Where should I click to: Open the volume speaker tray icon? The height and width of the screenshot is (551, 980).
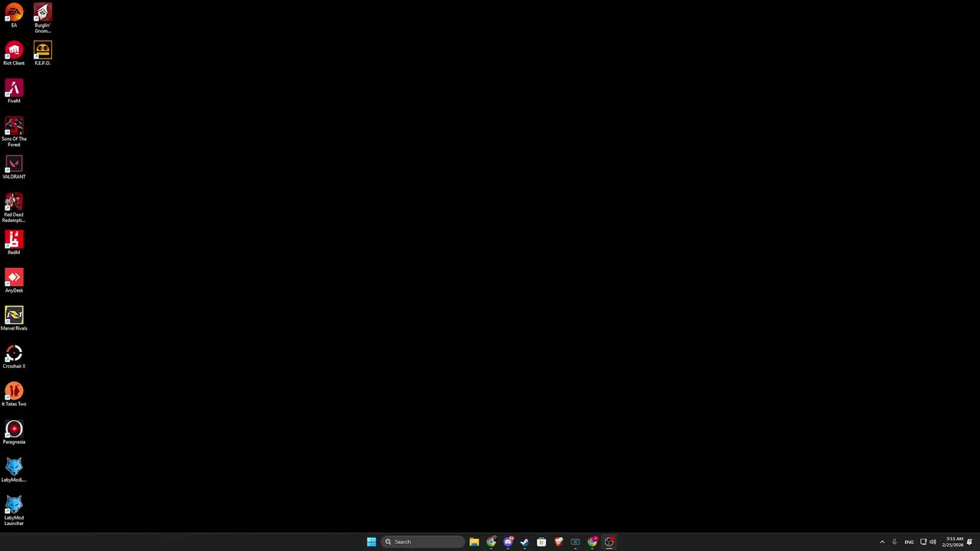pos(933,542)
